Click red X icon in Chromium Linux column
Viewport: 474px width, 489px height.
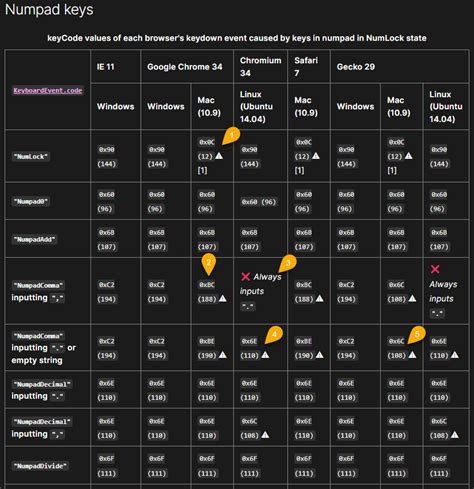pos(246,277)
